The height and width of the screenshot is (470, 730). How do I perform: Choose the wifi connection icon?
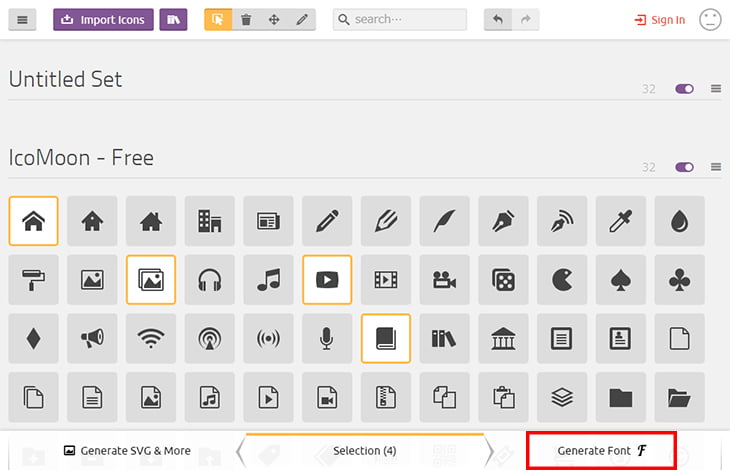(151, 339)
